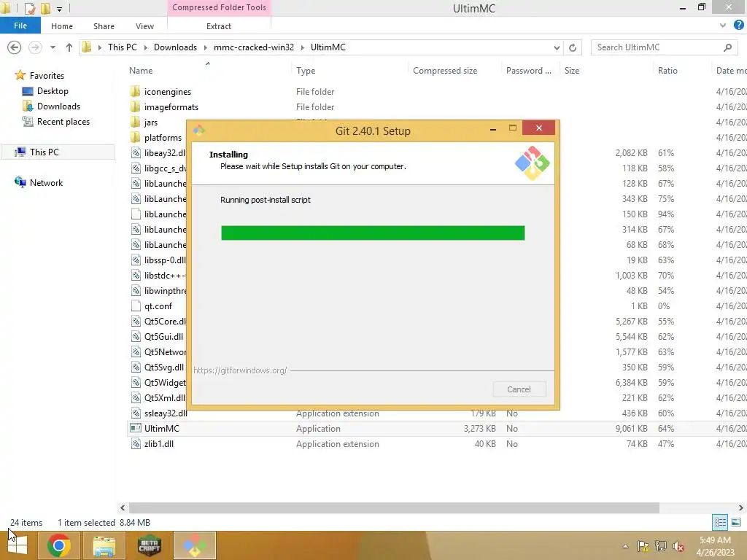This screenshot has height=560, width=747.
Task: Select the Extract tab
Action: pos(219,26)
